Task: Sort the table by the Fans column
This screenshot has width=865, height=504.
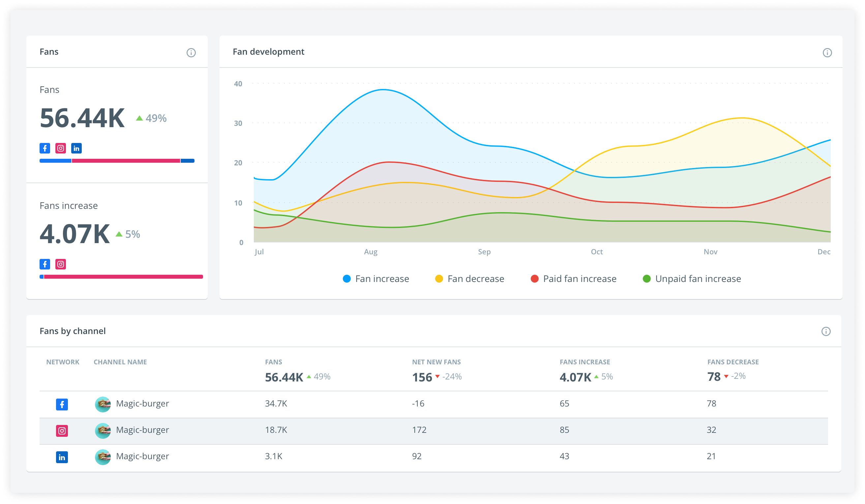Action: pos(274,362)
